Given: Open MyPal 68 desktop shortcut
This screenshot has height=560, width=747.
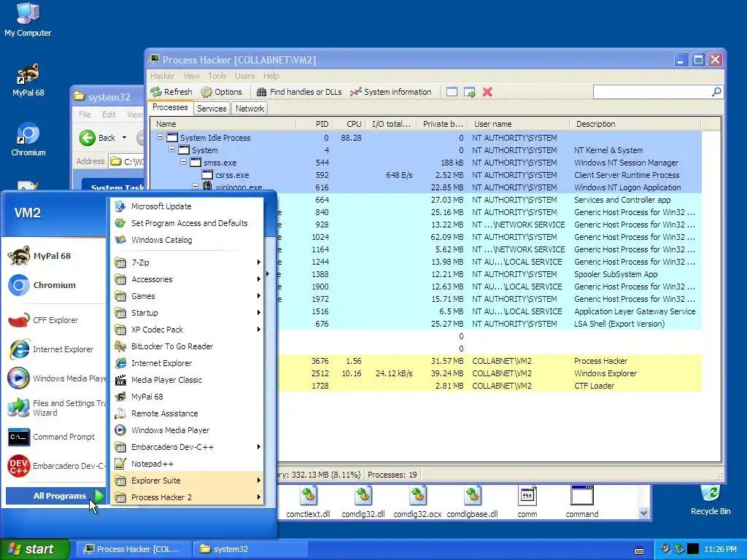Looking at the screenshot, I should pos(28,79).
